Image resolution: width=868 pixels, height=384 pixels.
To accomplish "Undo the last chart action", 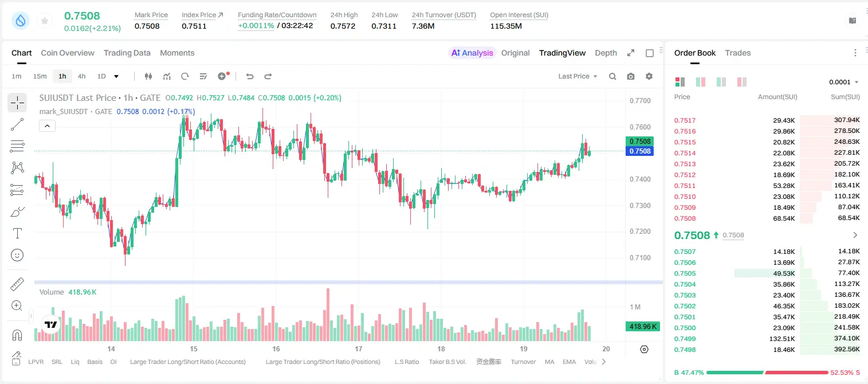I will tap(249, 76).
